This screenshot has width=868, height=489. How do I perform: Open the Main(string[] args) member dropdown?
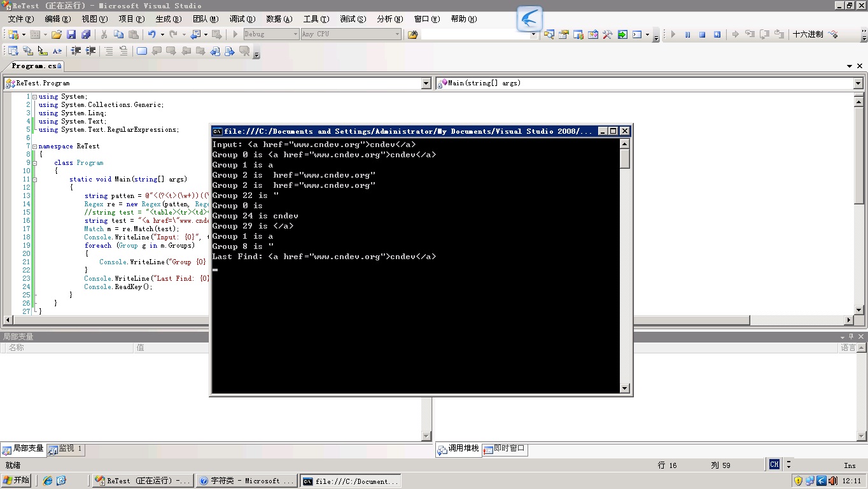pos(858,83)
